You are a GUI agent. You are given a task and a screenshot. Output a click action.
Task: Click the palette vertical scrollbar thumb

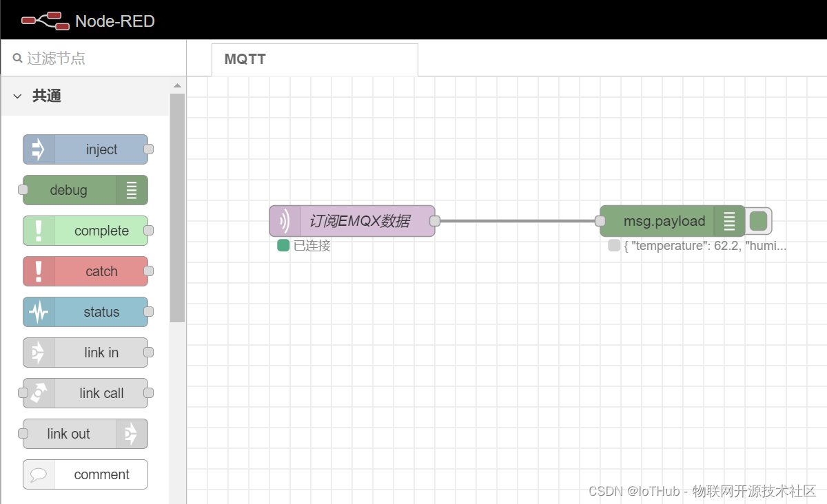coord(177,208)
